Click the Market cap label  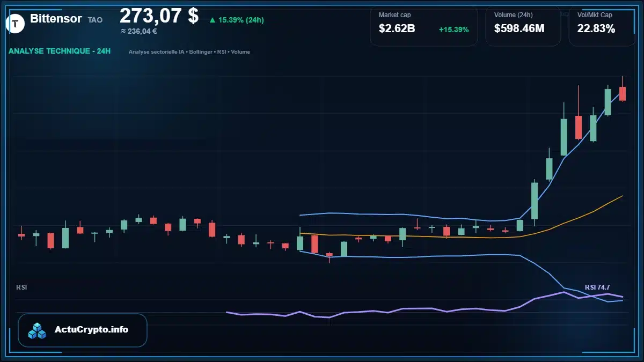click(394, 15)
